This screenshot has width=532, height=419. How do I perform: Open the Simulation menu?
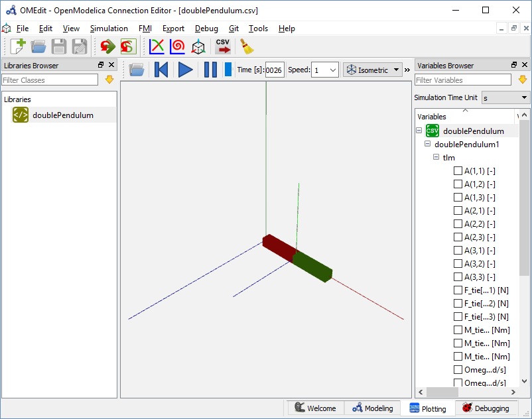(109, 29)
